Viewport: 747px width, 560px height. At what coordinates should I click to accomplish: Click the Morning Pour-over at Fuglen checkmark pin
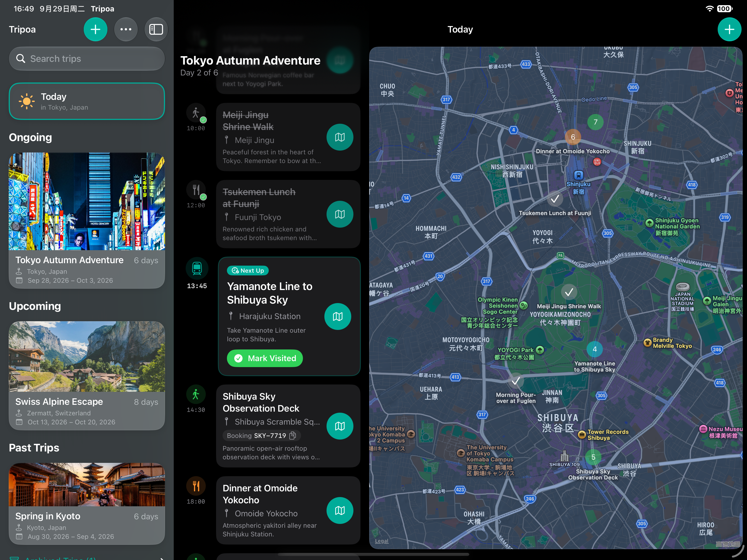516,381
